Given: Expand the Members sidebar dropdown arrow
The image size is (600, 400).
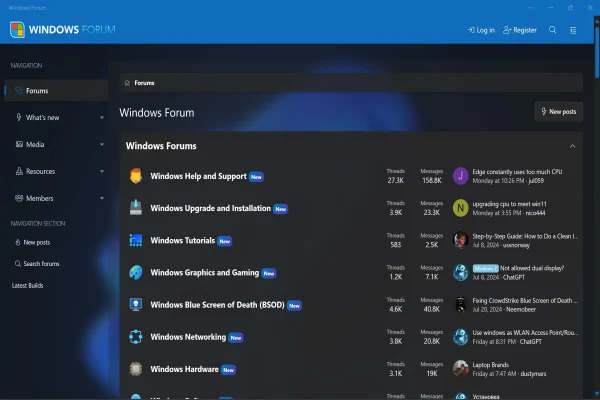Looking at the screenshot, I should tap(102, 199).
